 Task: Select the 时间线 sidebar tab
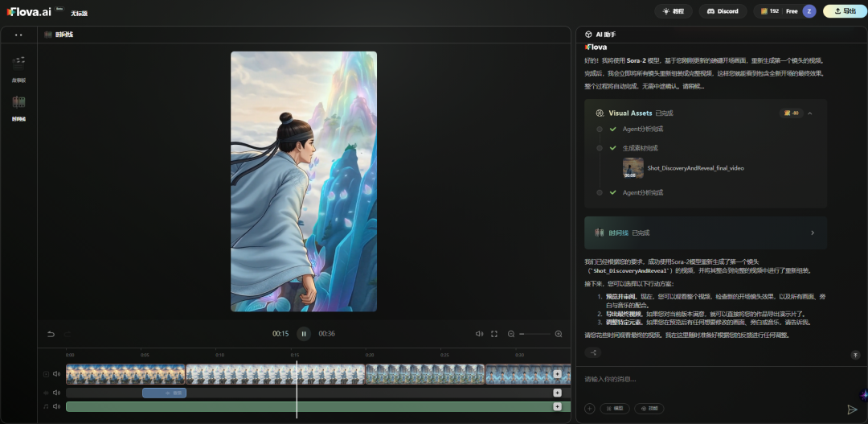click(18, 107)
